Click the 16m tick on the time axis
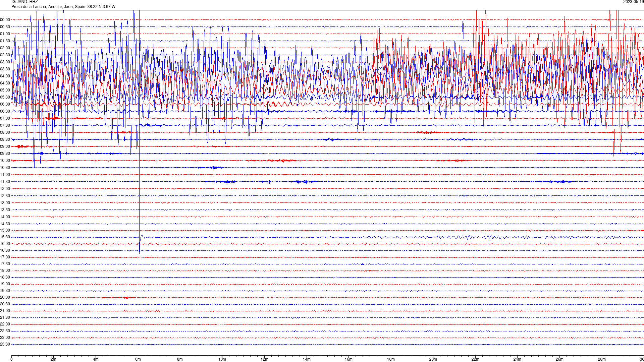644x362 pixels. (349, 359)
